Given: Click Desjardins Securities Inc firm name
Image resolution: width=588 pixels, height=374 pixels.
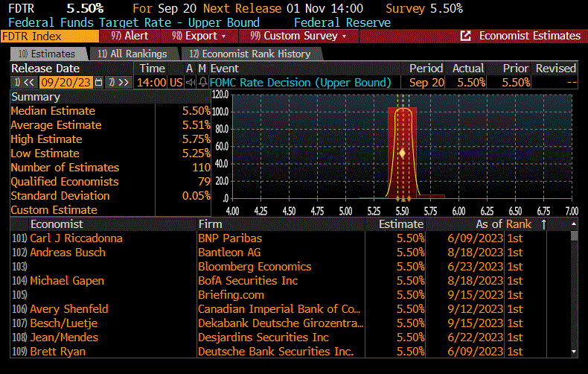Looking at the screenshot, I should 263,337.
